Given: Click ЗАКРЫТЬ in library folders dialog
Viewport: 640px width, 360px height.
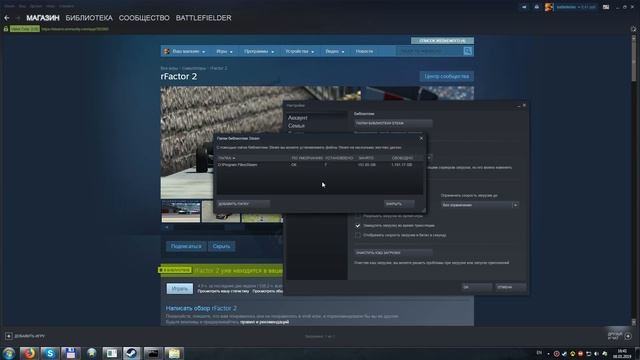Looking at the screenshot, I should pyautogui.click(x=399, y=204).
